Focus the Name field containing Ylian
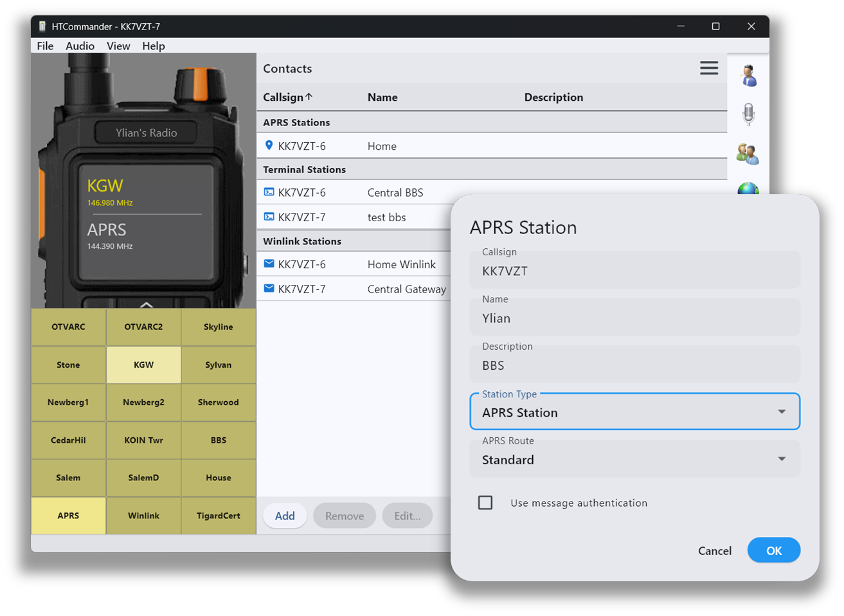844x616 pixels. (x=634, y=317)
